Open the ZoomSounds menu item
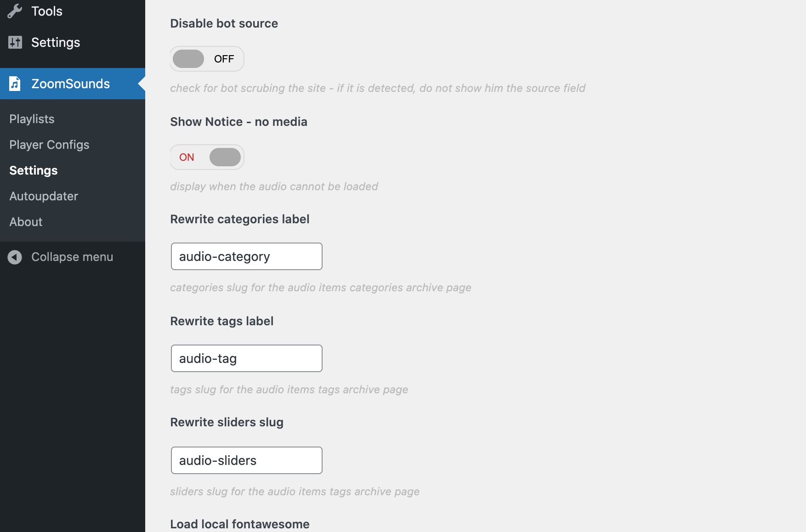The height and width of the screenshot is (532, 806). tap(70, 84)
